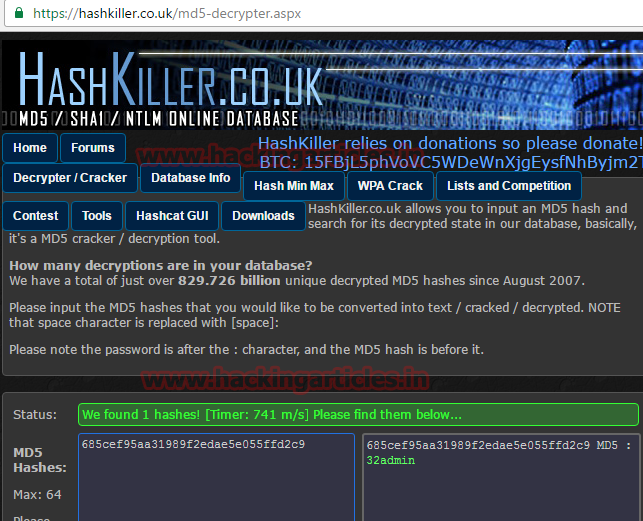Open the Hashcat GUI page
This screenshot has width=643, height=521.
[x=172, y=216]
